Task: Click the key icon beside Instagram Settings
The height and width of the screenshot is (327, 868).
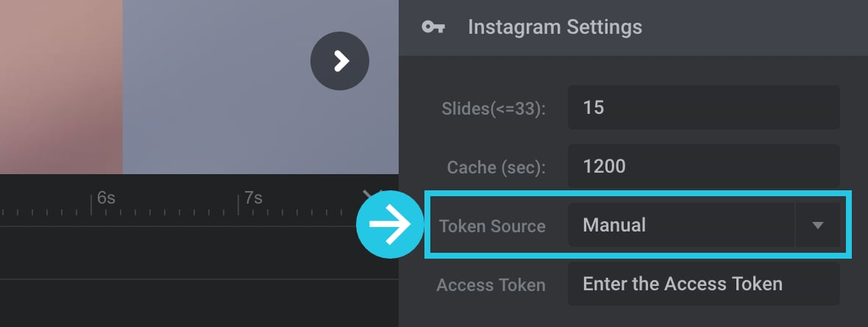Action: (x=433, y=26)
